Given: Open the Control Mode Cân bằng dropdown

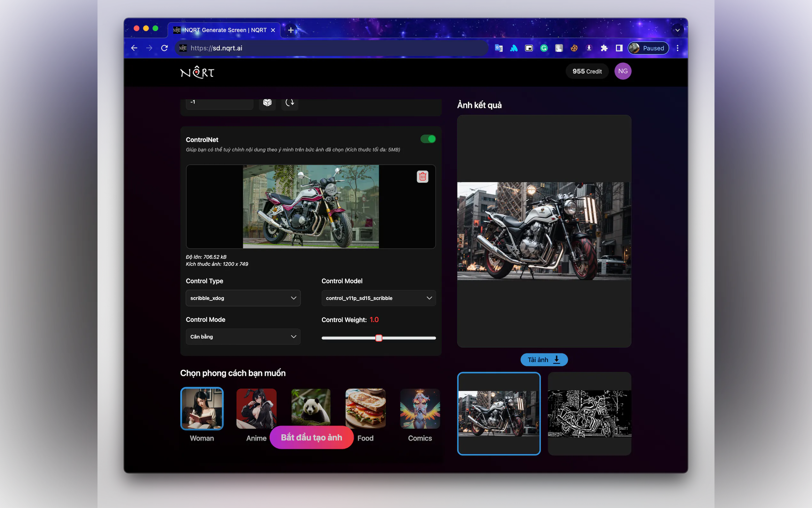Looking at the screenshot, I should [243, 337].
